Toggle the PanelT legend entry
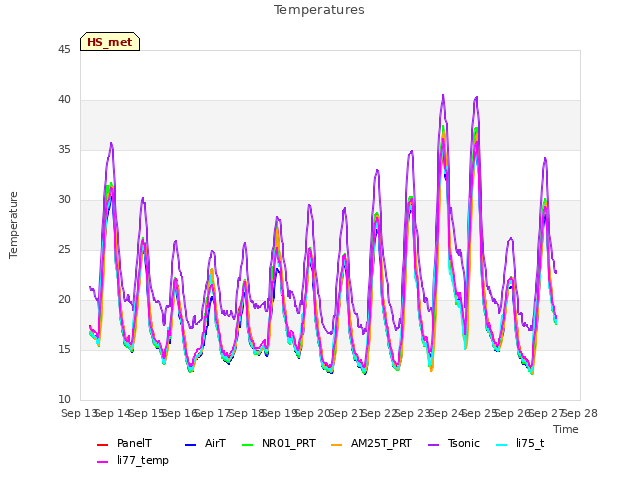This screenshot has width=640, height=480. point(124,444)
